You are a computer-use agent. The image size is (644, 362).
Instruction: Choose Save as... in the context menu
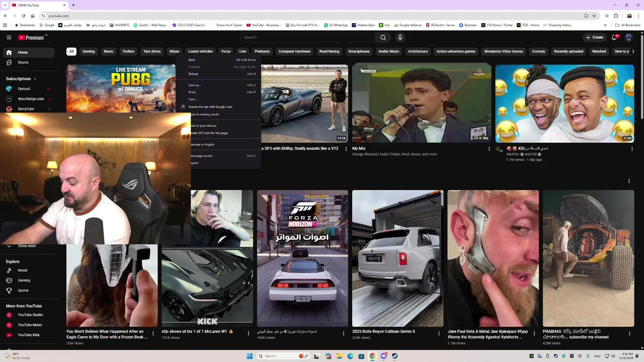tap(218, 85)
